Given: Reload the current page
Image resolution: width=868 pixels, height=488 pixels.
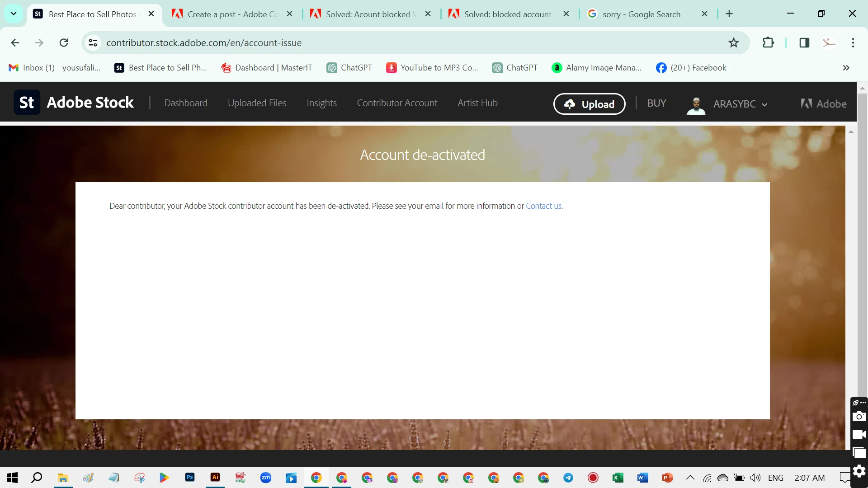Looking at the screenshot, I should 64,43.
